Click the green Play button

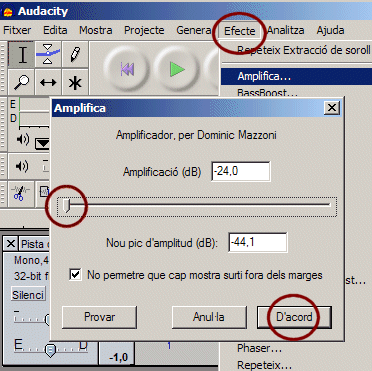(x=177, y=69)
